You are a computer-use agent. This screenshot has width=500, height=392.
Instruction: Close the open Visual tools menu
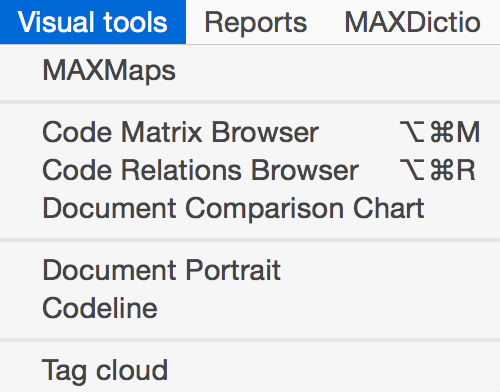point(93,22)
